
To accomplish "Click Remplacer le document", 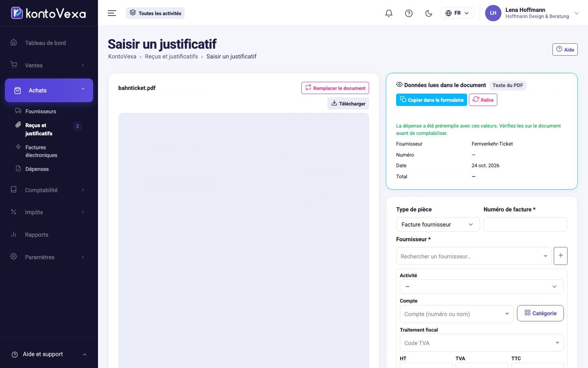I will 335,88.
